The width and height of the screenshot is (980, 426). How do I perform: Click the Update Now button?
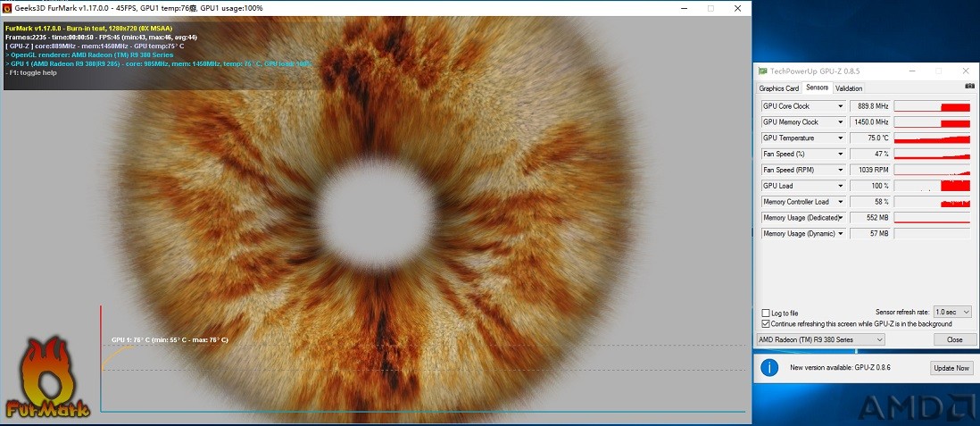(951, 368)
